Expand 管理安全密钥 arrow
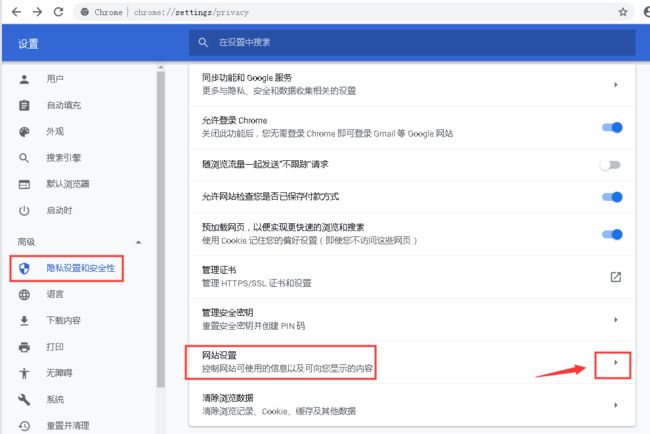Viewport: 650px width, 434px height. [x=616, y=320]
